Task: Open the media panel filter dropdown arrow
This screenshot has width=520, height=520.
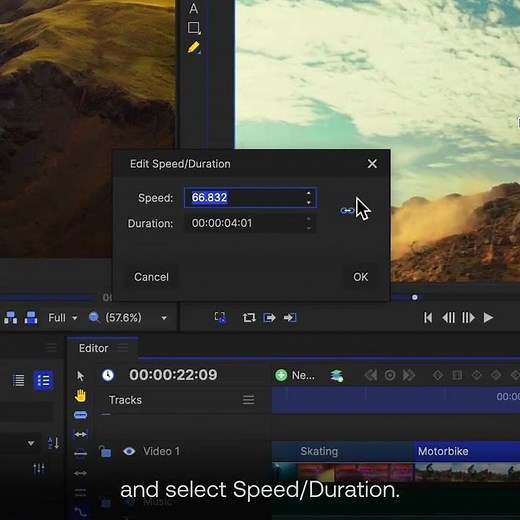Action: pyautogui.click(x=31, y=443)
